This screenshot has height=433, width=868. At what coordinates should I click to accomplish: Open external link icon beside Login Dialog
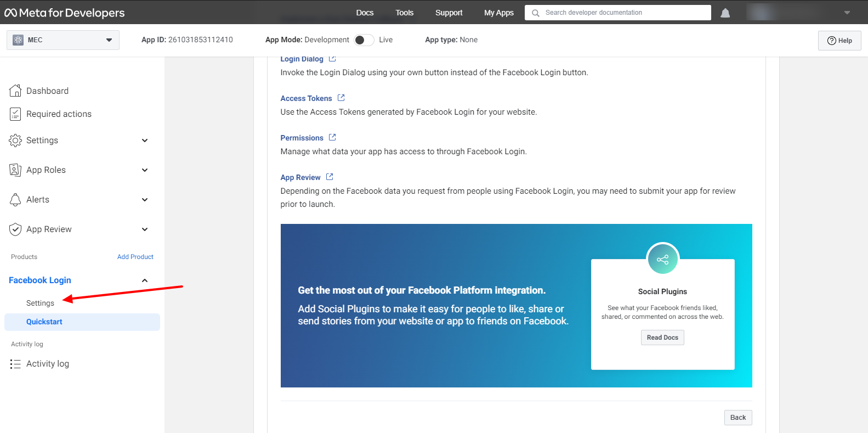pos(332,59)
